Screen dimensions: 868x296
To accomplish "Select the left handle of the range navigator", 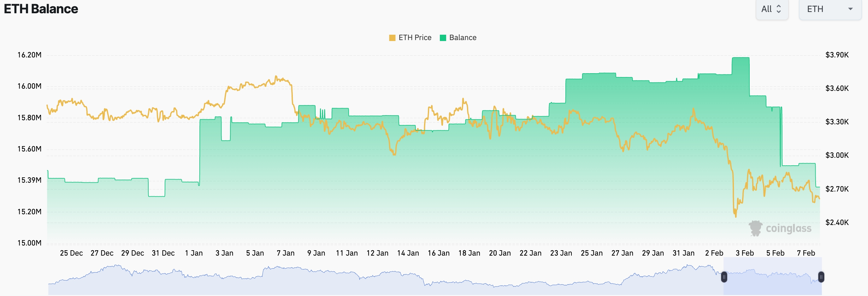I will (724, 277).
